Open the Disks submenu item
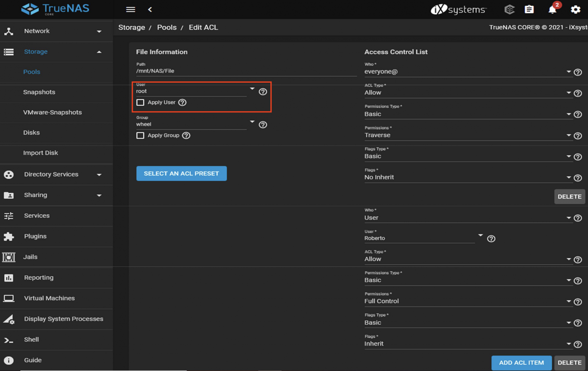The height and width of the screenshot is (371, 588). click(x=56, y=133)
